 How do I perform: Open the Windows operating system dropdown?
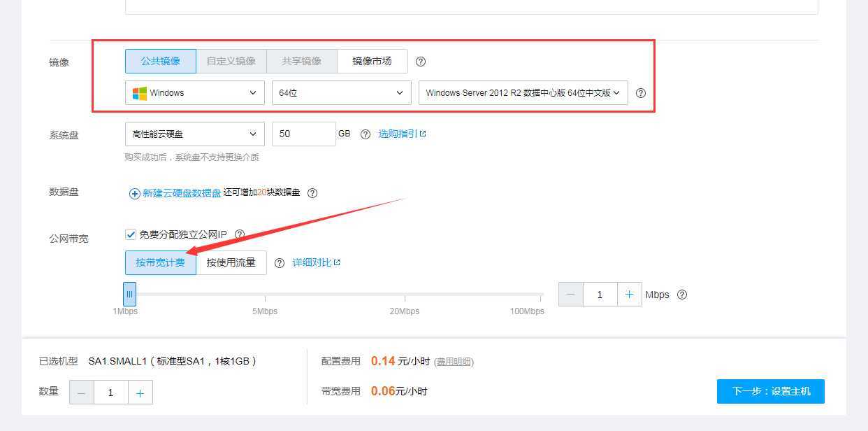tap(195, 93)
